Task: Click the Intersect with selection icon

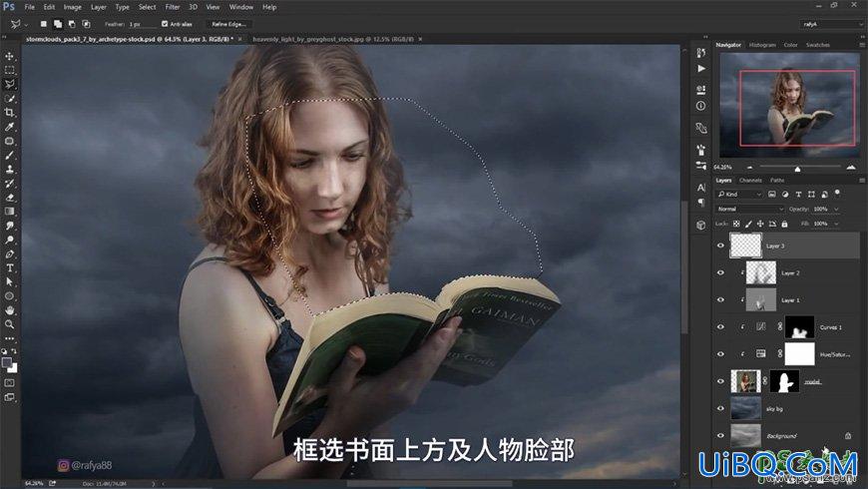Action: (x=87, y=24)
